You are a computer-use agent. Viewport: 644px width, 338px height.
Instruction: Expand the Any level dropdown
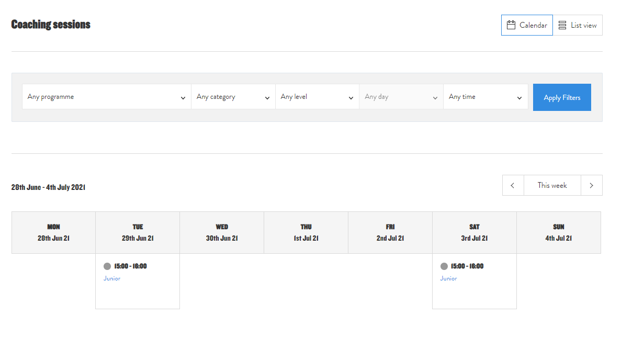pyautogui.click(x=317, y=97)
